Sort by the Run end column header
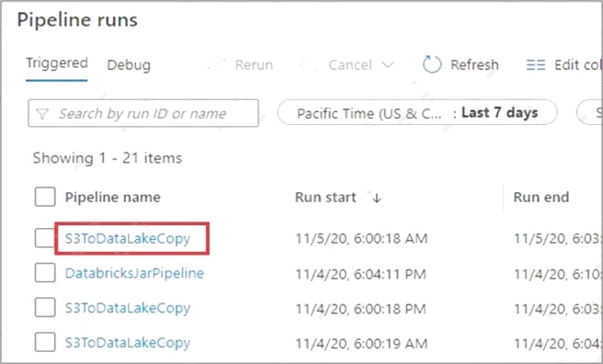 tap(541, 198)
